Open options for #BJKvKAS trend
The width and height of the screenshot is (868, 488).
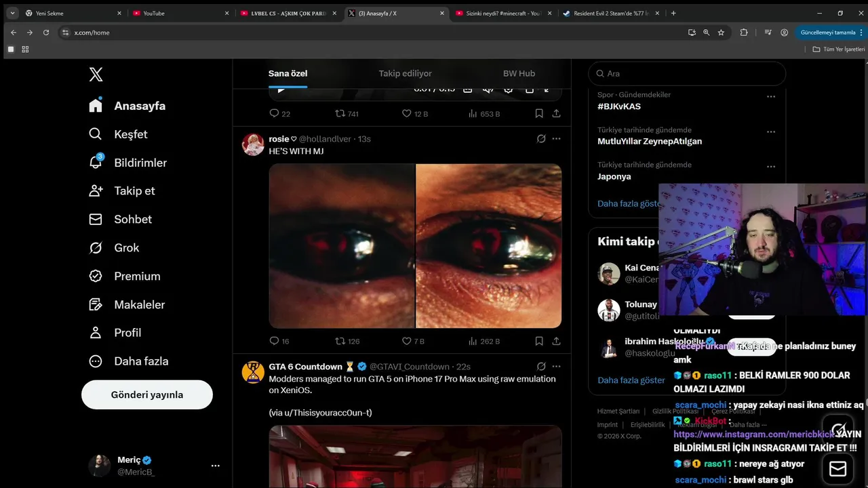point(771,96)
